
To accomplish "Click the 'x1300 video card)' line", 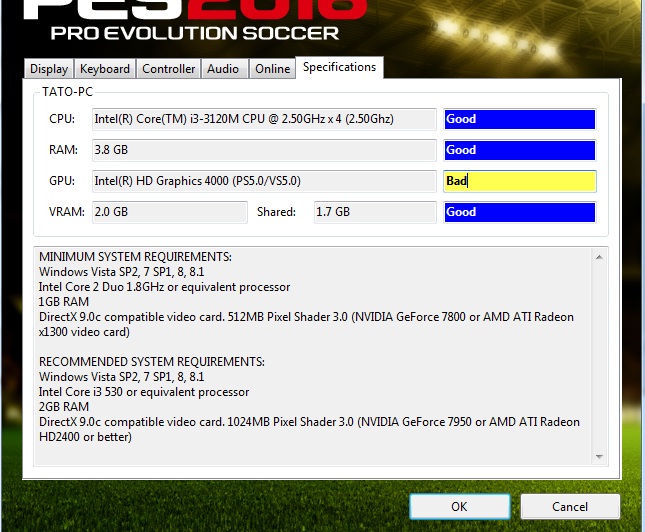I will point(84,332).
